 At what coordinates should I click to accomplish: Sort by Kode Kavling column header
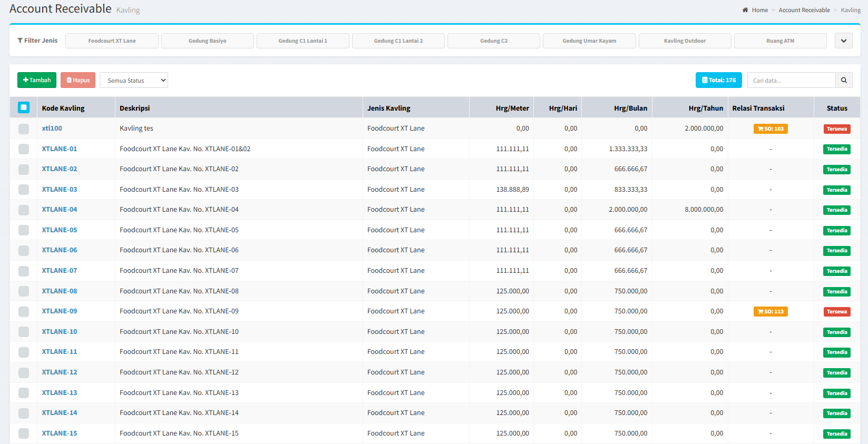pos(63,108)
